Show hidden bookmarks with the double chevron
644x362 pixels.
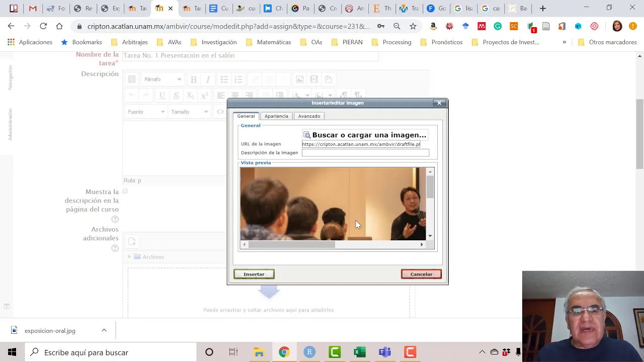pyautogui.click(x=564, y=42)
